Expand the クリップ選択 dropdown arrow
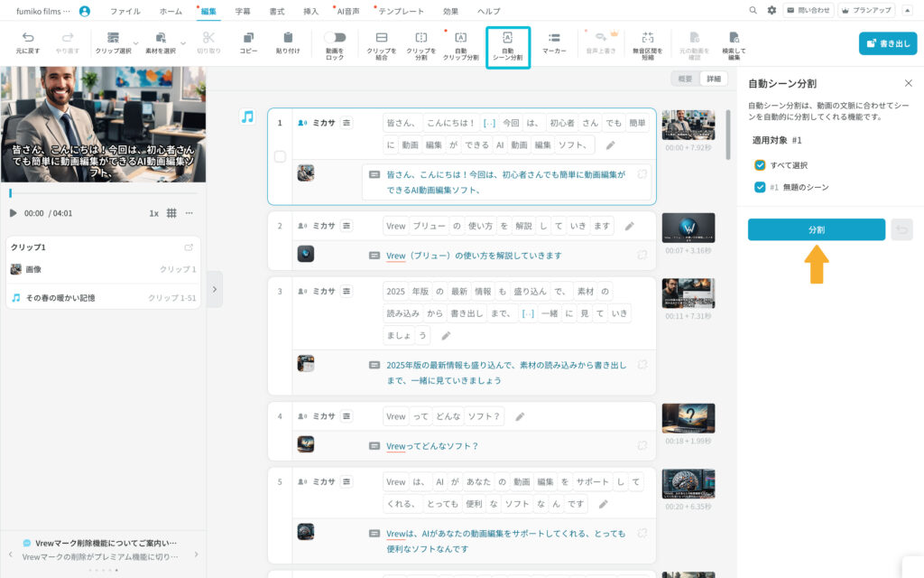This screenshot has width=924, height=578. [136, 43]
